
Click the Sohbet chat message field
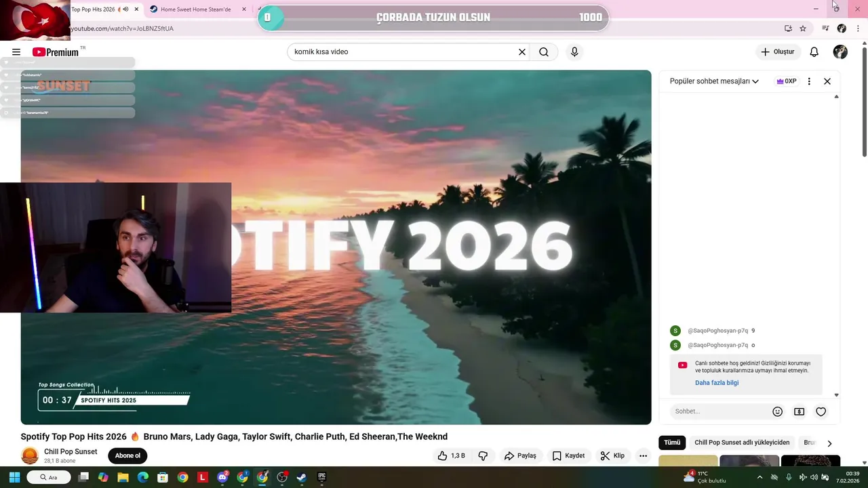point(720,411)
